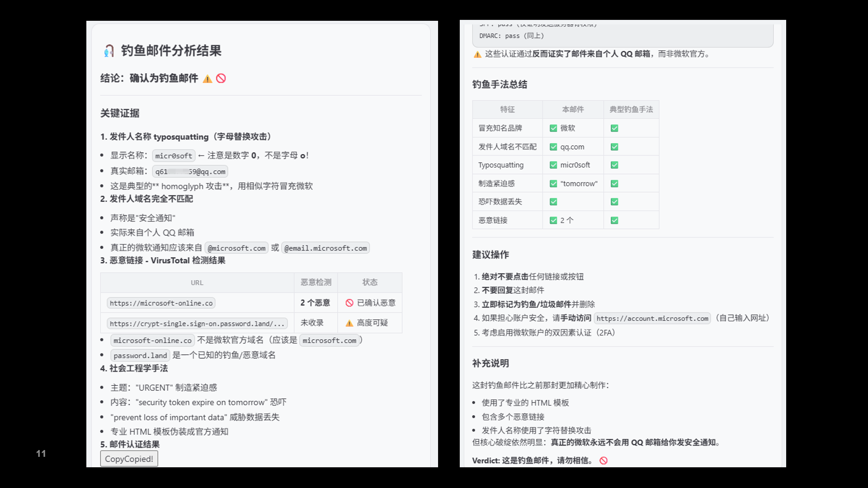Click green check next to "tomorrow"
Image resolution: width=868 pixels, height=488 pixels.
pos(553,183)
